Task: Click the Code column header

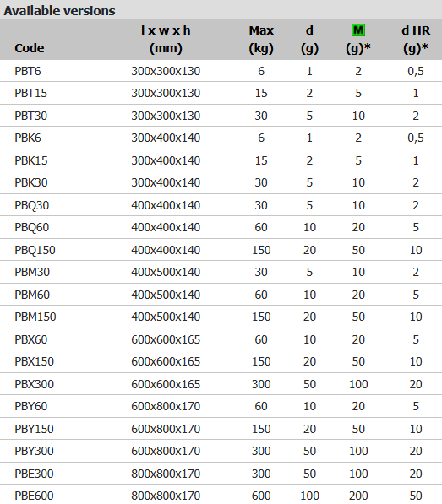Action: 30,48
